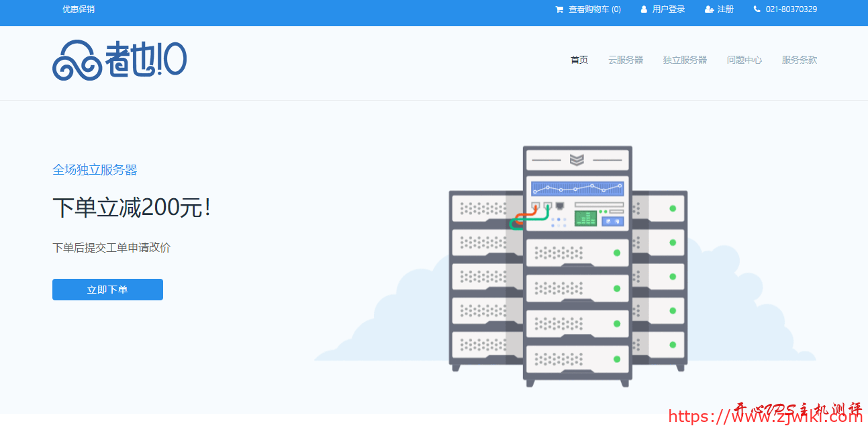Click the shopping cart icon
This screenshot has width=868, height=428.
pyautogui.click(x=559, y=9)
